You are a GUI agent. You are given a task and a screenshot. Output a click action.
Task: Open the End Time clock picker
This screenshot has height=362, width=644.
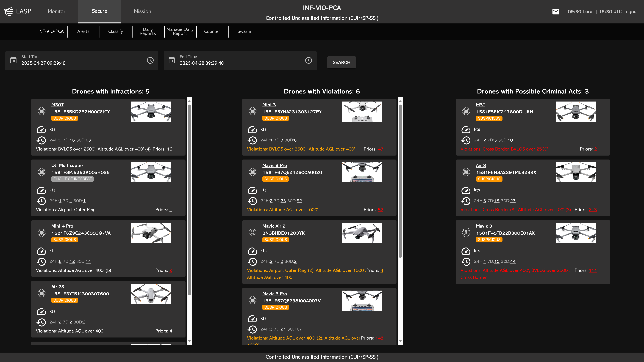pyautogui.click(x=308, y=60)
